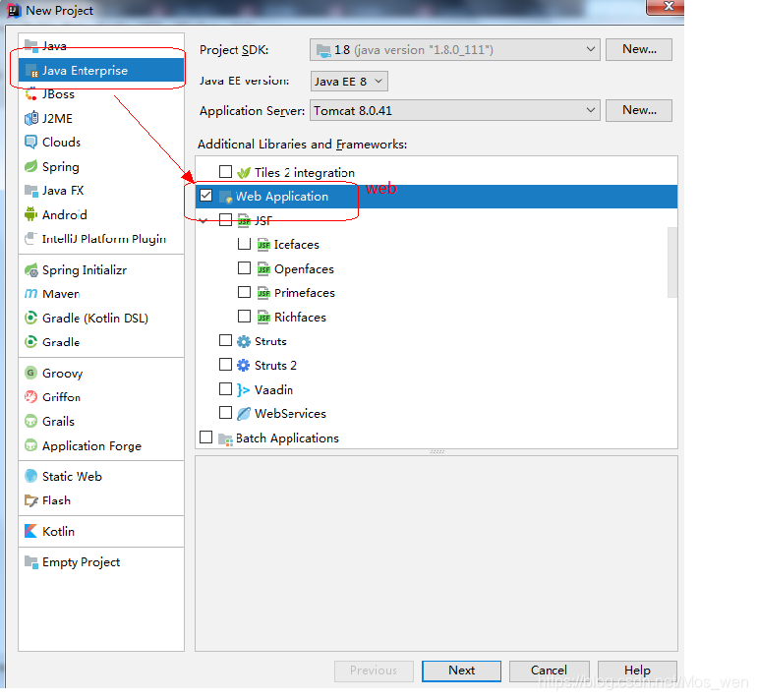Check the Batch Applications checkbox
The height and width of the screenshot is (700, 757).
tap(206, 437)
